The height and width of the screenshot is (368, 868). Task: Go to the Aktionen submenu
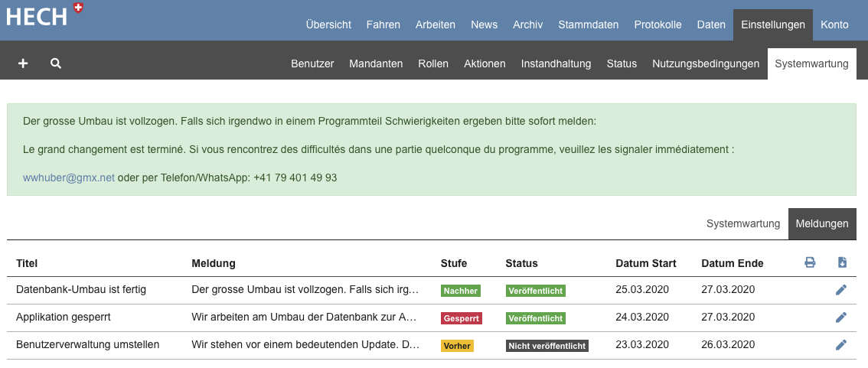[485, 64]
